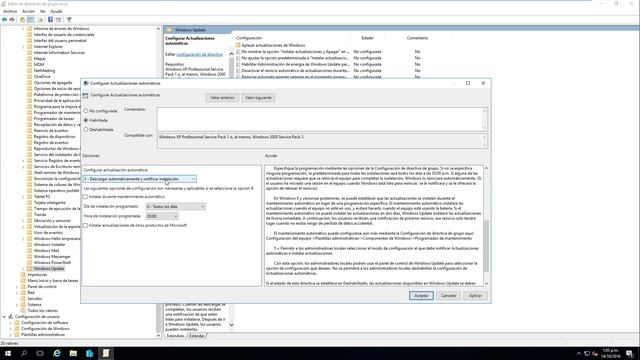Switch to the Estándar tab

pyautogui.click(x=197, y=336)
